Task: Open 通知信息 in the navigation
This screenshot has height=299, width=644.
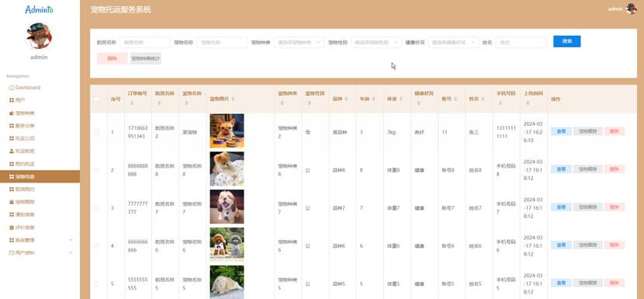Action: (x=25, y=214)
